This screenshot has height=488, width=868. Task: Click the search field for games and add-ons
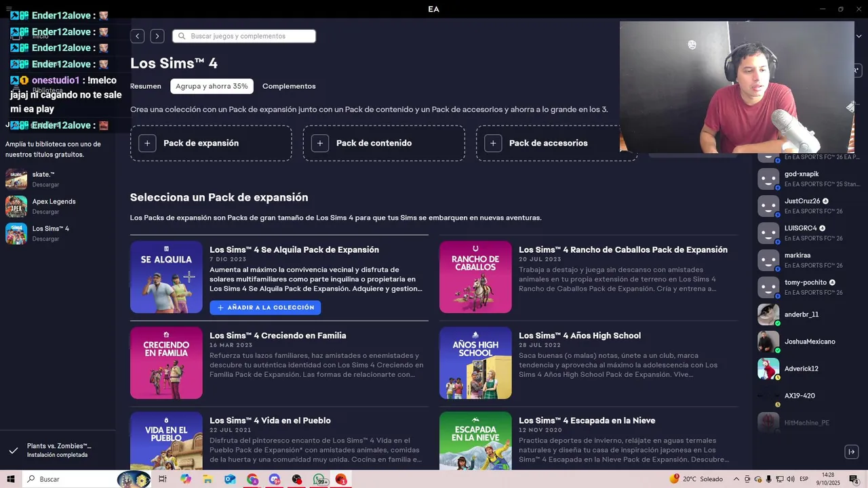tap(244, 36)
